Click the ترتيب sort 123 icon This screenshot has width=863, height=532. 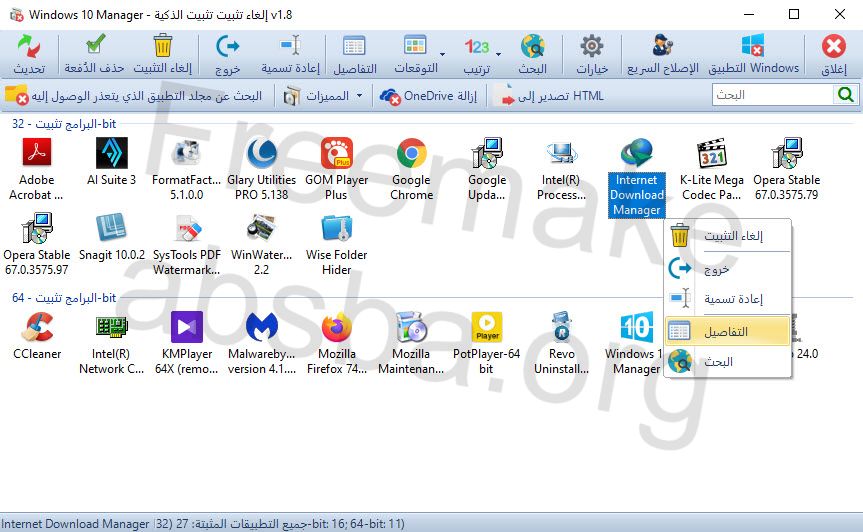tap(476, 47)
